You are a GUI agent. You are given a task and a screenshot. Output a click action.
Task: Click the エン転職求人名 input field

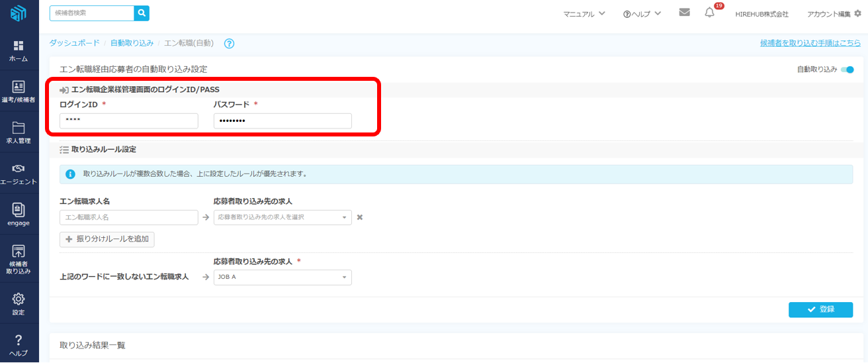pos(128,217)
